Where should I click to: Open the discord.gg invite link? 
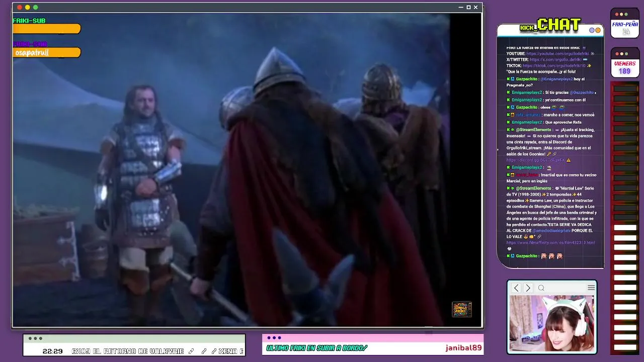[535, 160]
